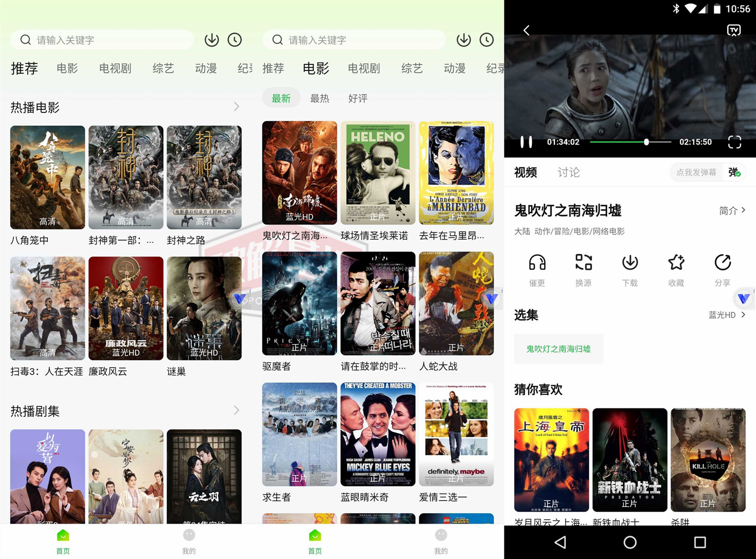Select episode 鬼吹灯之南海归墟
Image resolution: width=756 pixels, height=559 pixels.
tap(558, 348)
